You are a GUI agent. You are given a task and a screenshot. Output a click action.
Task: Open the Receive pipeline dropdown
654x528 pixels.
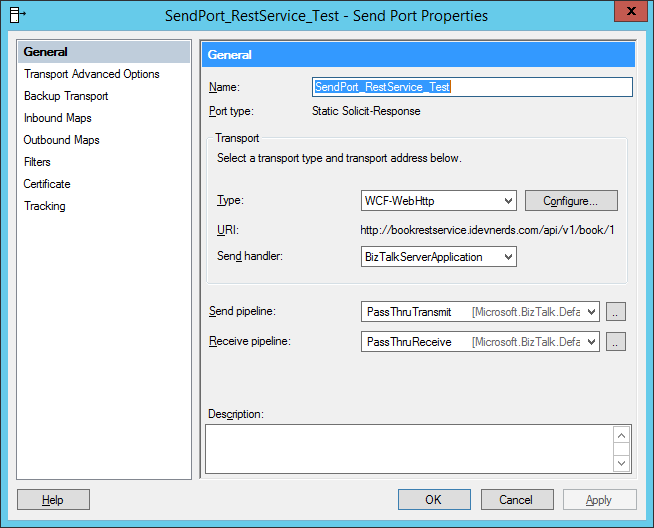click(480, 342)
